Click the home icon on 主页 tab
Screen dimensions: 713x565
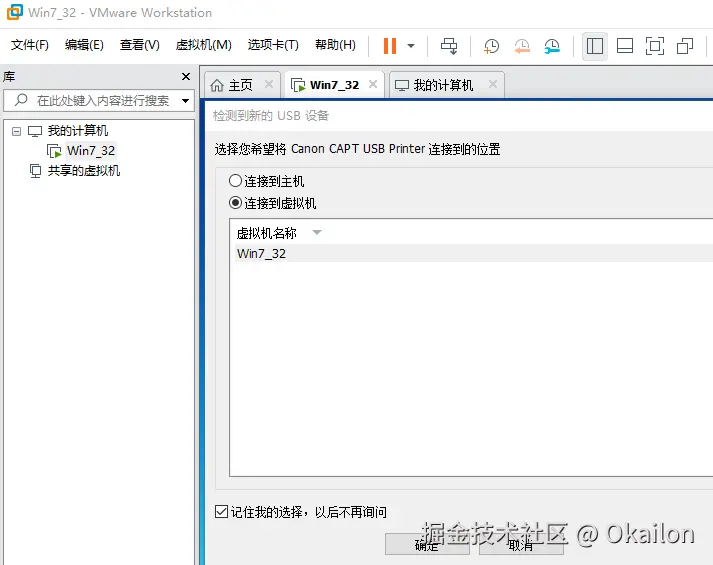(217, 85)
